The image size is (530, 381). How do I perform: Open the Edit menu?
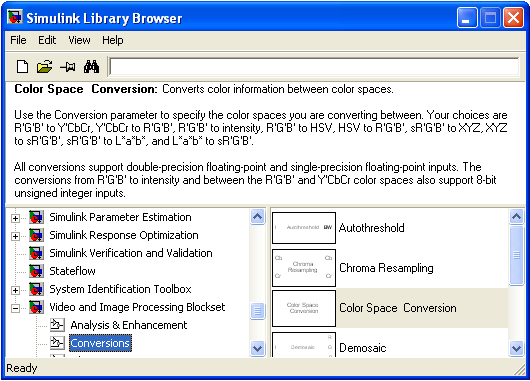tap(47, 40)
